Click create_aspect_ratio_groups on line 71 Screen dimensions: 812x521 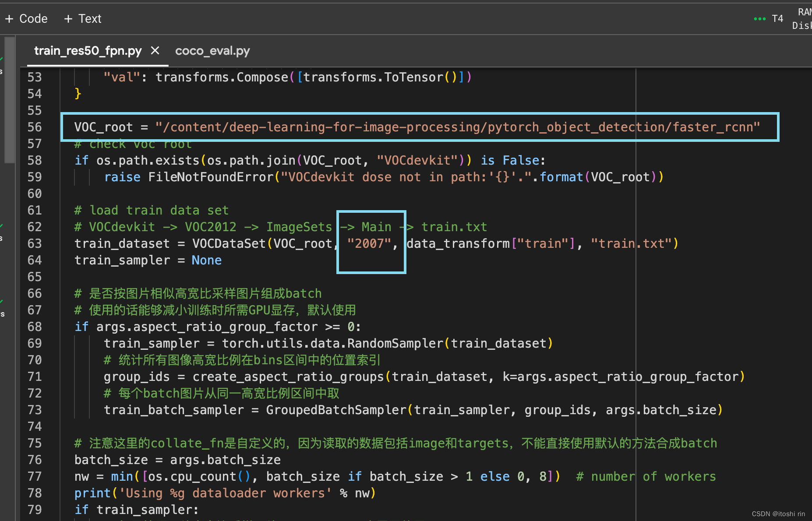288,377
